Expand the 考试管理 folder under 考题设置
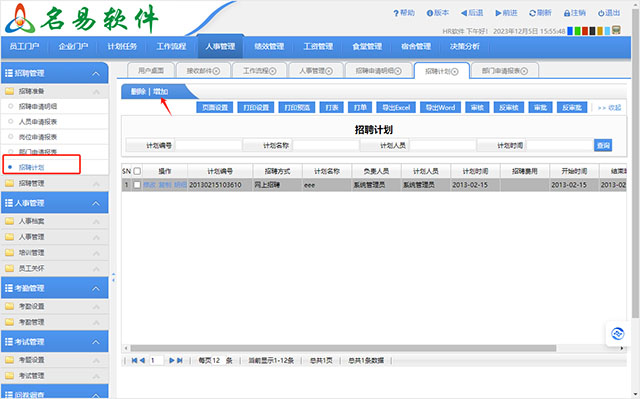 pyautogui.click(x=96, y=376)
